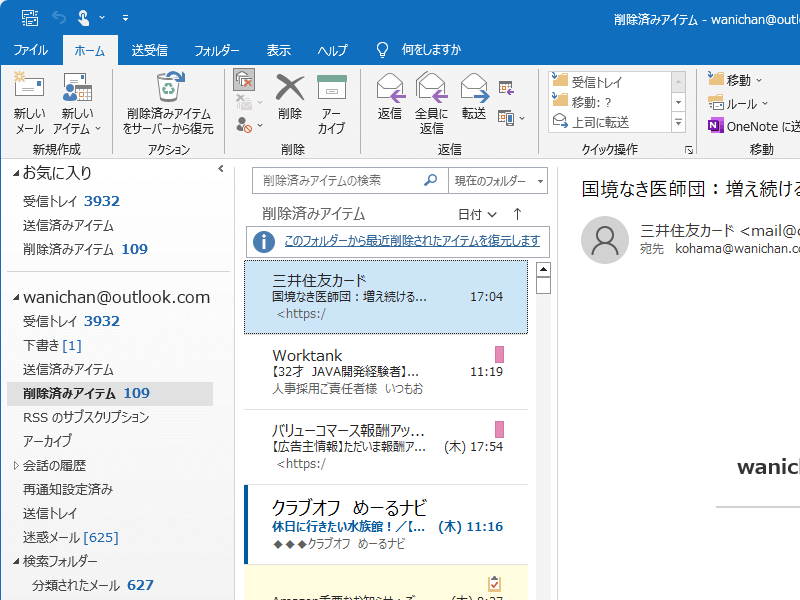The height and width of the screenshot is (600, 800).
Task: Click the Forward (転送) icon
Action: 474,87
